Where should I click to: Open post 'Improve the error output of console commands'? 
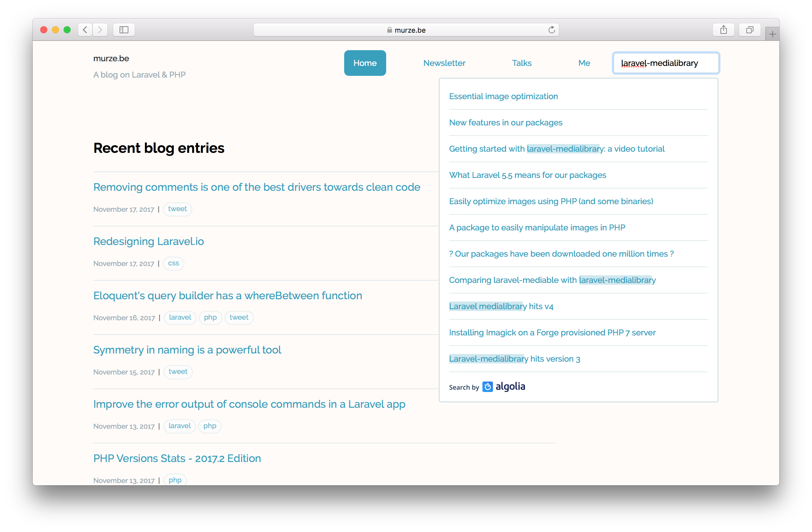tap(249, 404)
